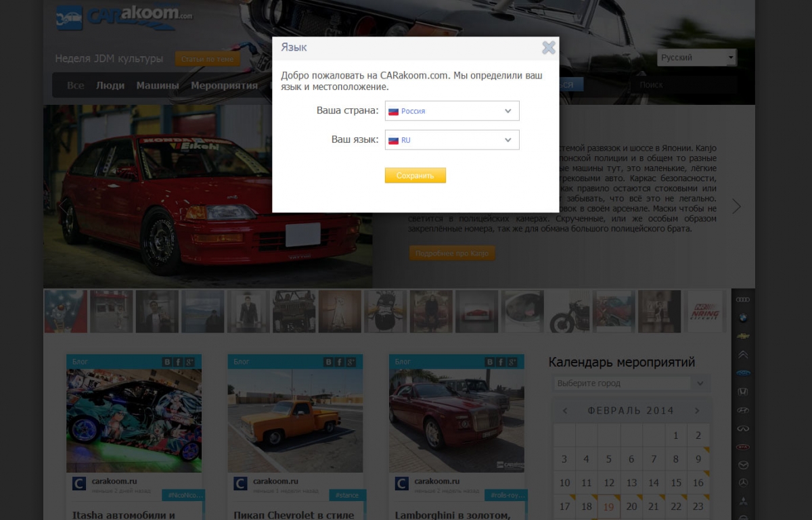This screenshot has width=812, height=520.
Task: Open the Машины menu item
Action: (x=157, y=86)
